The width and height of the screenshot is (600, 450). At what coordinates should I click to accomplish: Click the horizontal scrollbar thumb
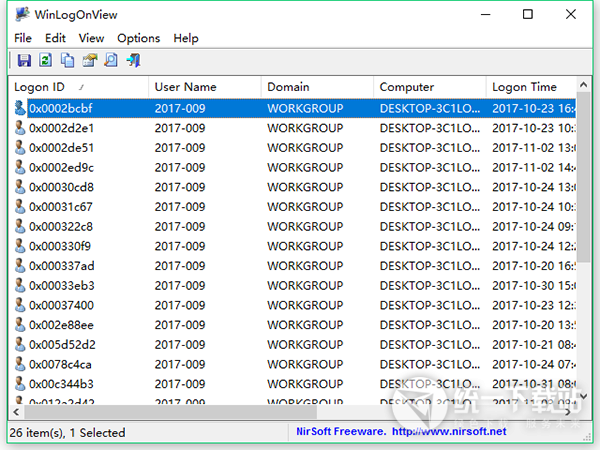171,412
